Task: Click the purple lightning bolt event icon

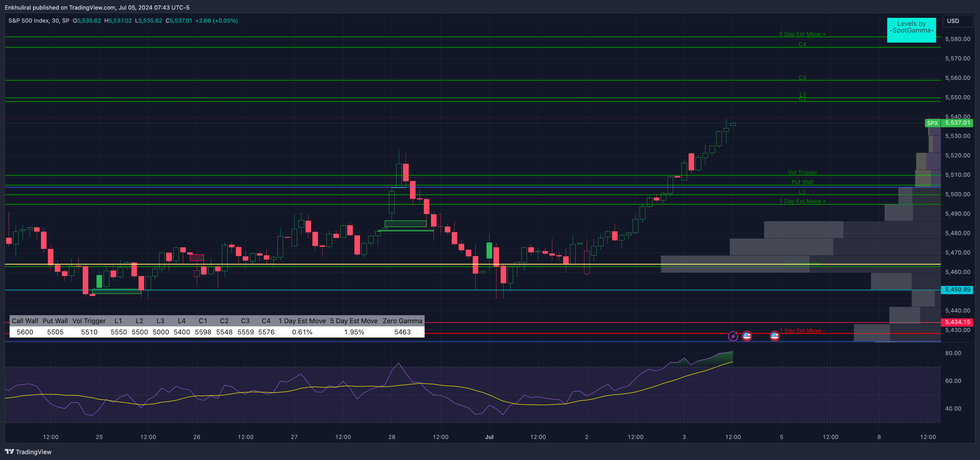Action: [x=733, y=336]
